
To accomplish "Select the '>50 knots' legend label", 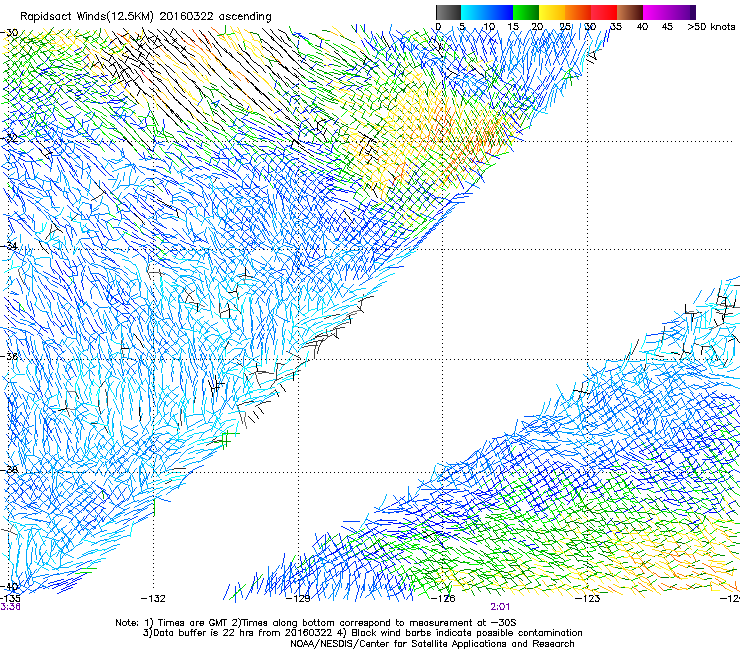I will 711,27.
